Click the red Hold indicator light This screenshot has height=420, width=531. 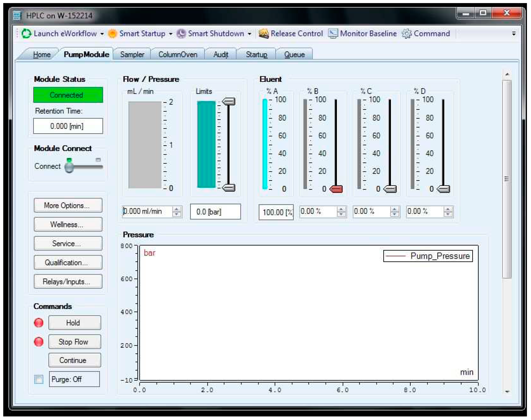click(39, 323)
